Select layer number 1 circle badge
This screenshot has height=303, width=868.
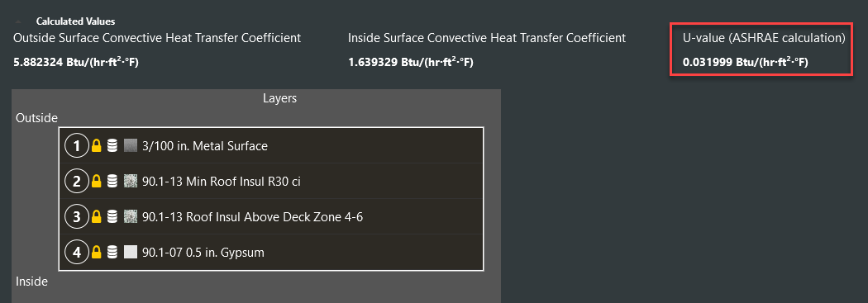77,146
